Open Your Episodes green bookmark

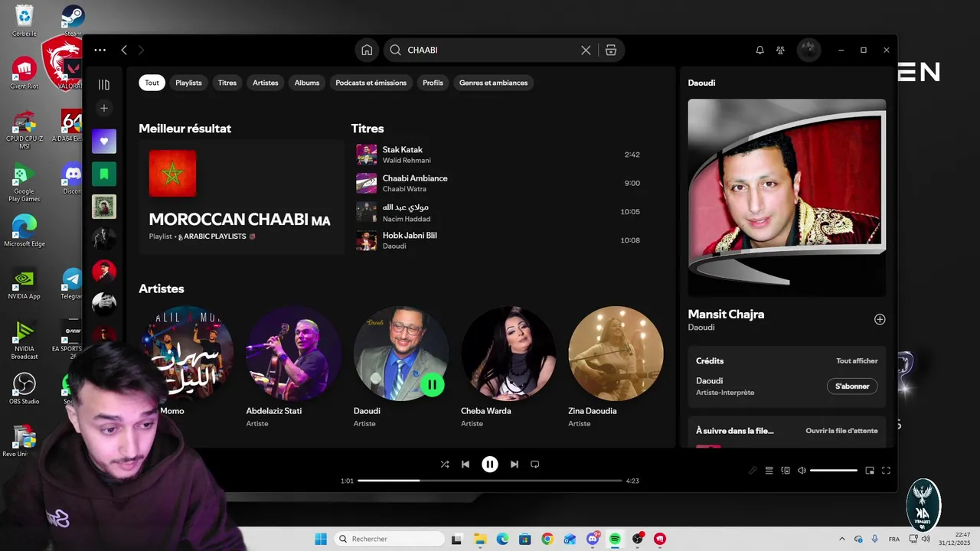click(x=104, y=174)
